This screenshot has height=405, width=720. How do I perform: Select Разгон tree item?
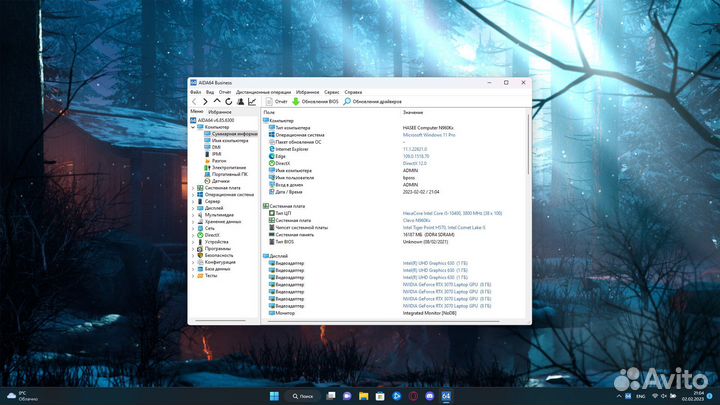(215, 161)
